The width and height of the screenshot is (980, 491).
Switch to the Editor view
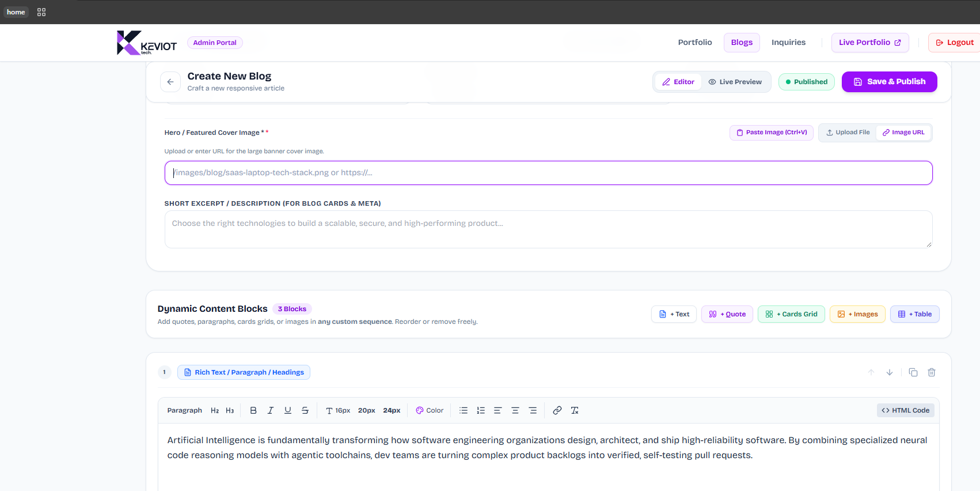click(x=678, y=82)
